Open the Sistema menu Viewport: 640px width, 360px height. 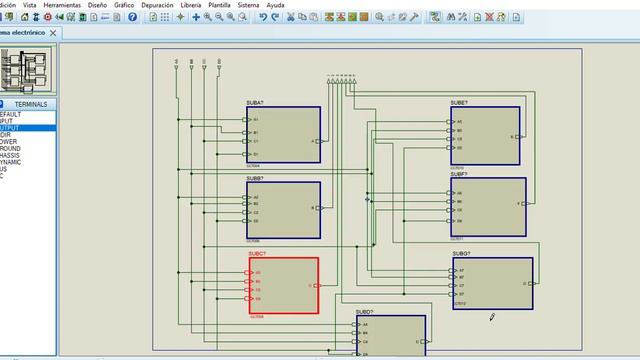pos(248,5)
